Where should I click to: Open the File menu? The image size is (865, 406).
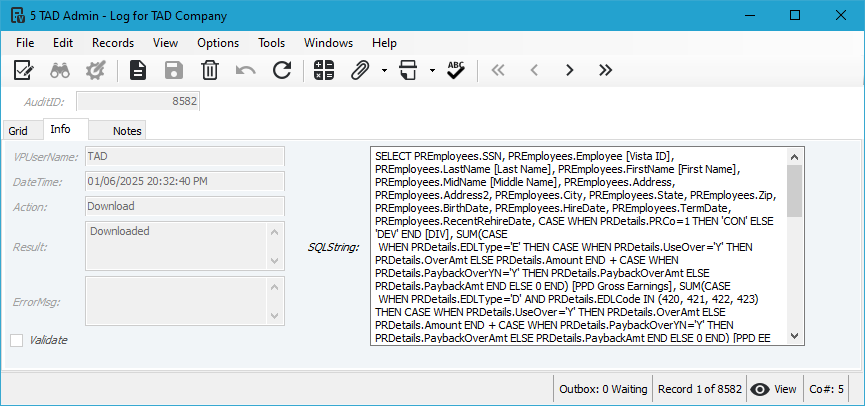25,43
